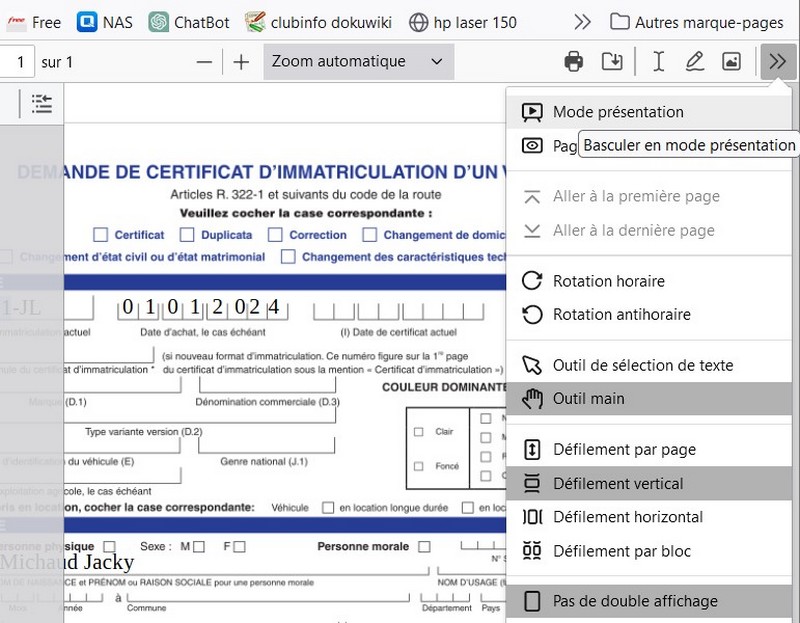The image size is (800, 623).
Task: Choose Défilement horizontal from menu
Action: point(627,517)
